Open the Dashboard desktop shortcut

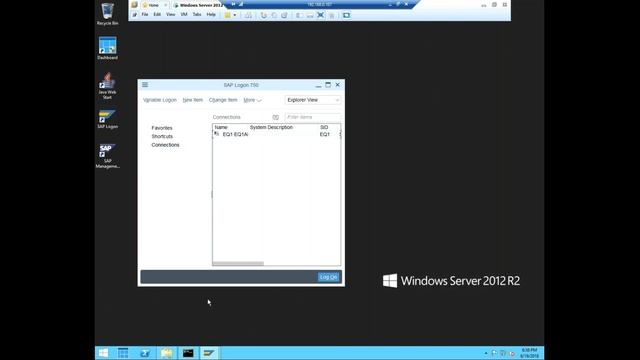pos(107,48)
